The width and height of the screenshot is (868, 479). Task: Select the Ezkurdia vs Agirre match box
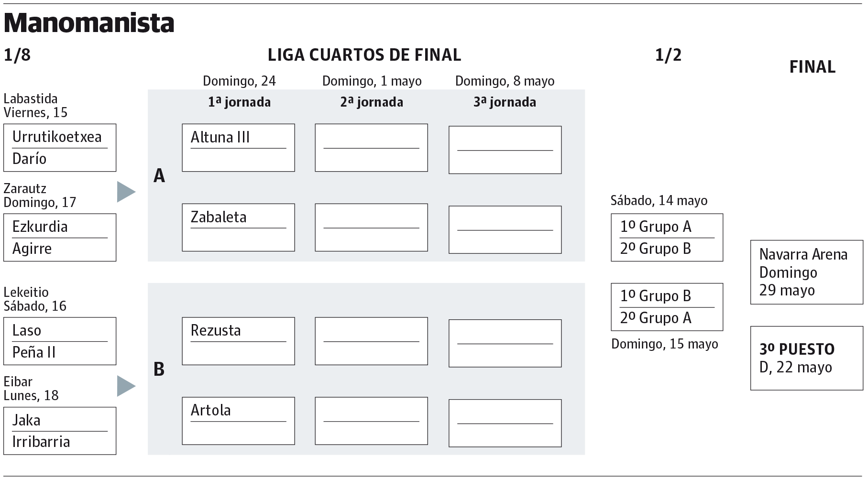coord(60,238)
